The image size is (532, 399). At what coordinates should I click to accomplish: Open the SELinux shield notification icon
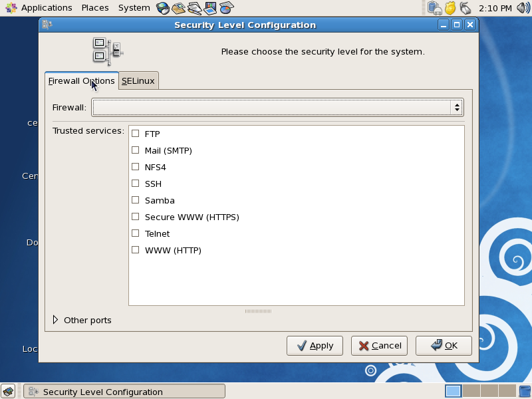click(450, 8)
